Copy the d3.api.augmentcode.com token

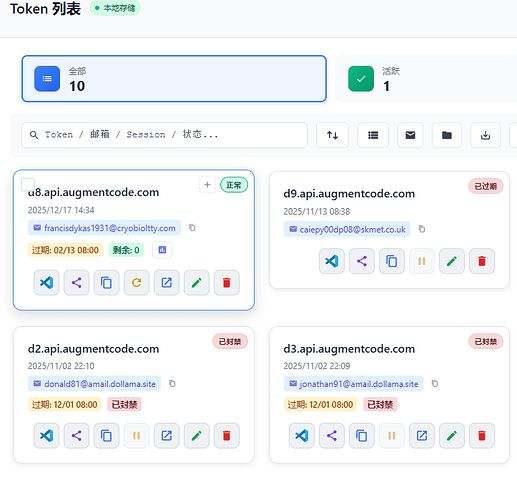(362, 435)
